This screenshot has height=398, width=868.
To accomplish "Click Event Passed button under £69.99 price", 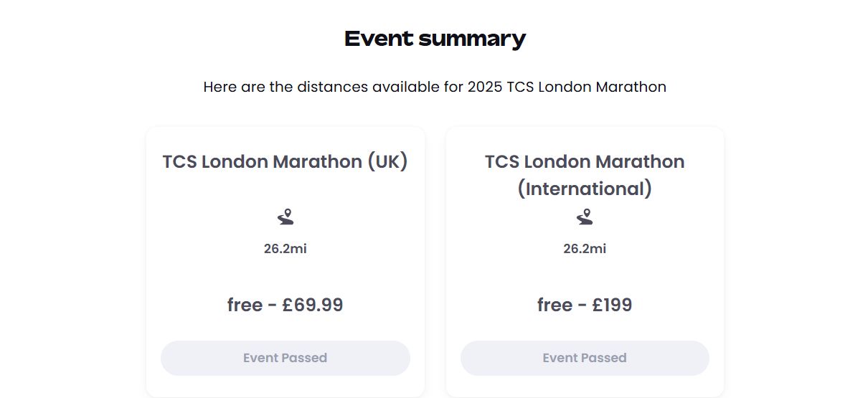I will pyautogui.click(x=286, y=358).
